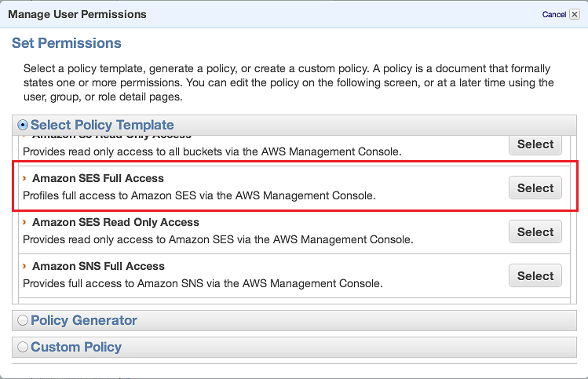
Task: Choose the Policy Generator radio button
Action: coord(23,320)
